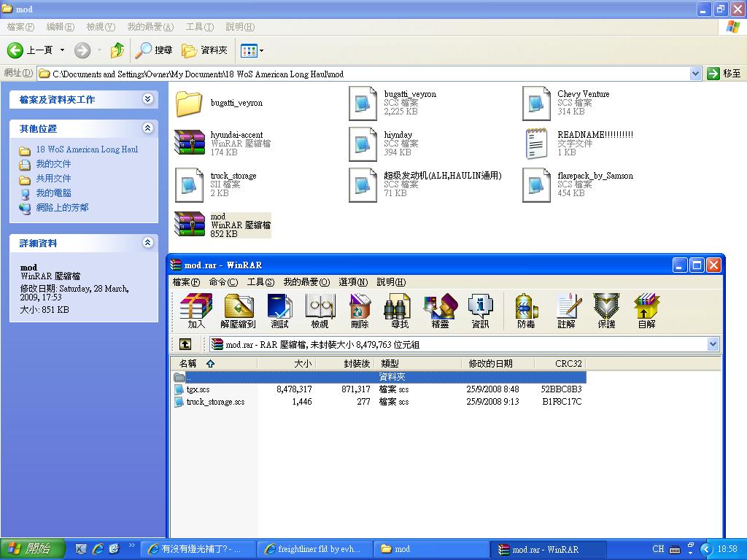
Task: Open the WinRAR path dropdown
Action: pyautogui.click(x=713, y=344)
